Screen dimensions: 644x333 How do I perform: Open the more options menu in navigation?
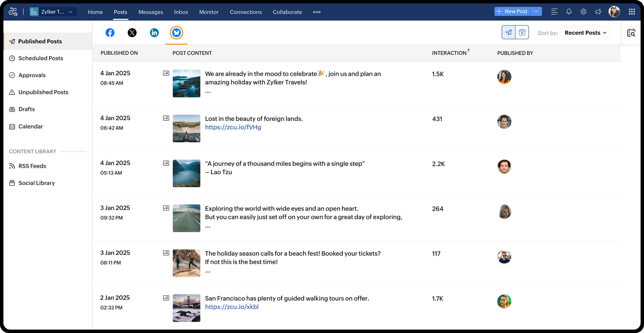(316, 12)
